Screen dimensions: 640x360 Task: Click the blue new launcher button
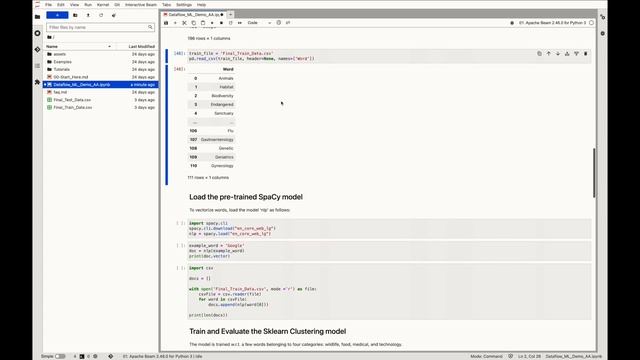coord(57,15)
